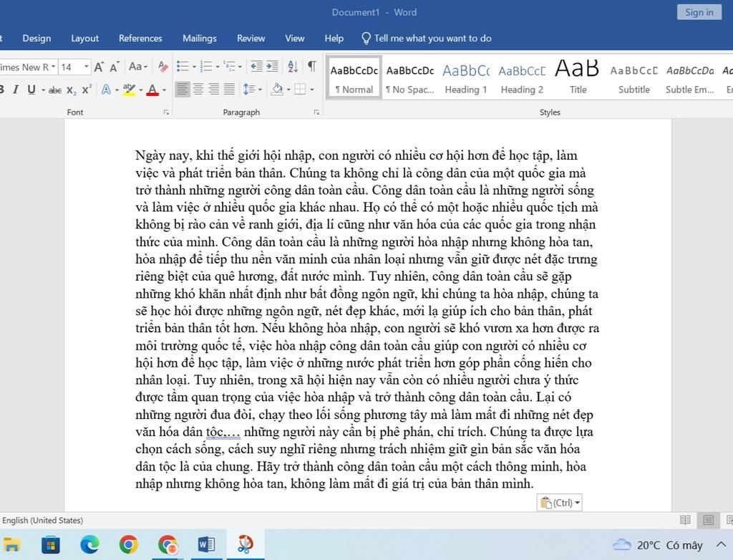The image size is (733, 560).
Task: Open Snipping Tool from taskbar
Action: pos(246,544)
